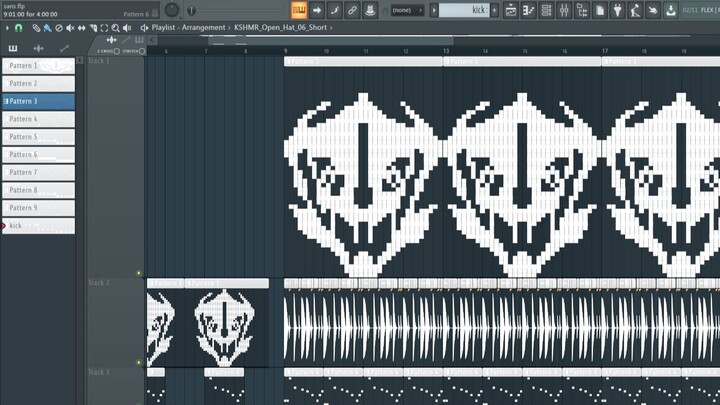Open pattern selector arrow left of kick
720x405 pixels.
[x=434, y=10]
